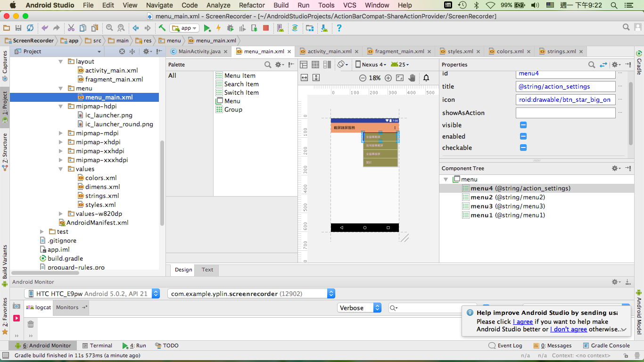Click the Help question mark icon
This screenshot has height=362, width=644.
(x=339, y=28)
